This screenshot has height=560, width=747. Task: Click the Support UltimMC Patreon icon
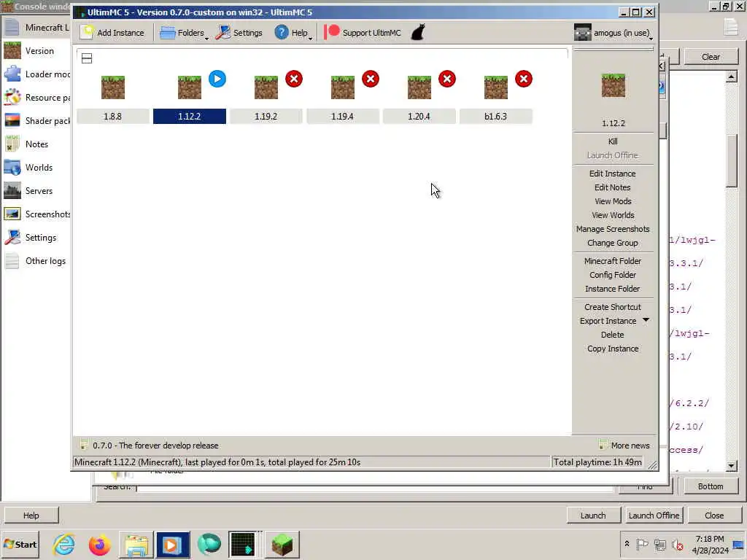point(332,32)
